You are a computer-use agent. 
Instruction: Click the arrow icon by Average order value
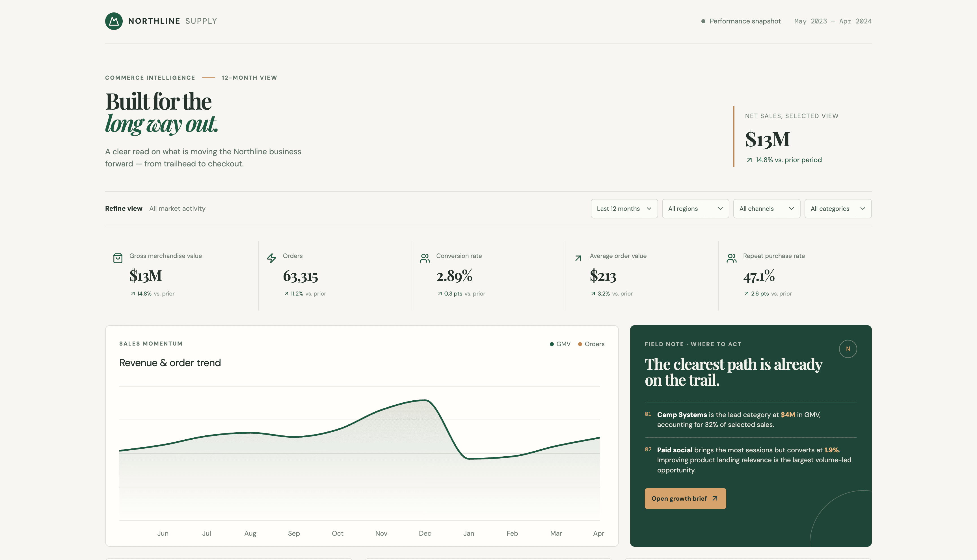[x=578, y=258]
